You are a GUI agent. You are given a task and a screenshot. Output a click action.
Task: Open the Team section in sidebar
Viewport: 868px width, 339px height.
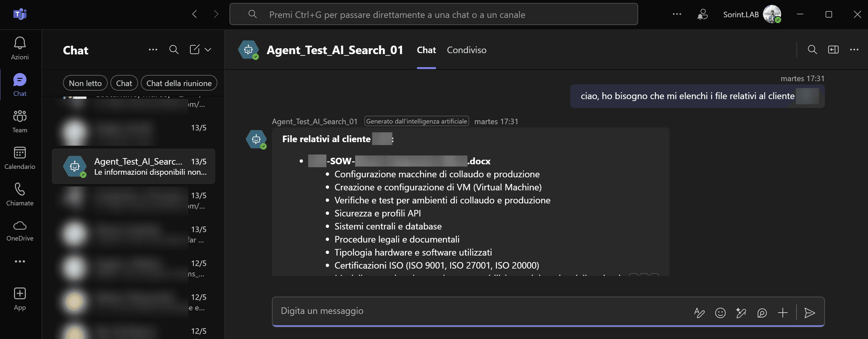click(x=20, y=121)
